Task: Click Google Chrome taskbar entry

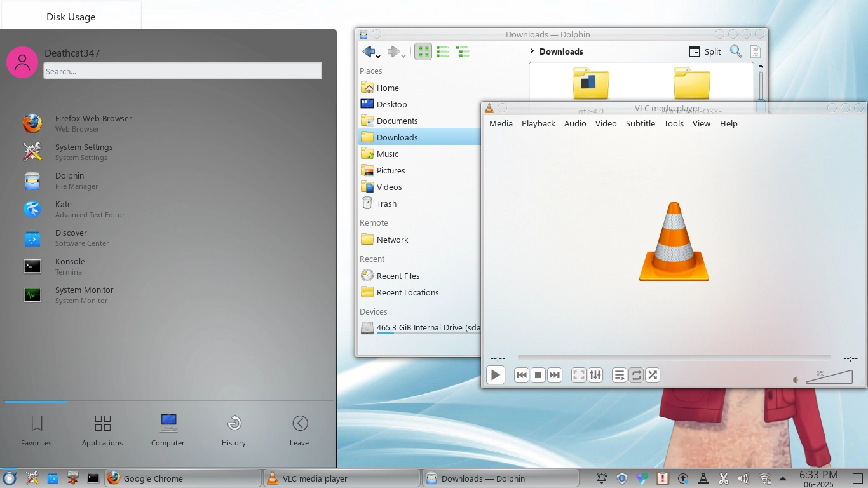Action: pyautogui.click(x=182, y=478)
